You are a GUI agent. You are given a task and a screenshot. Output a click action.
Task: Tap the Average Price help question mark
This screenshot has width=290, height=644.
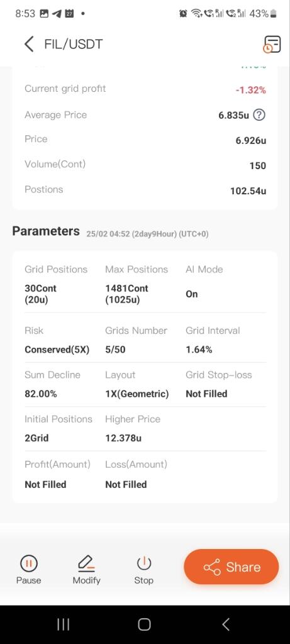click(259, 115)
